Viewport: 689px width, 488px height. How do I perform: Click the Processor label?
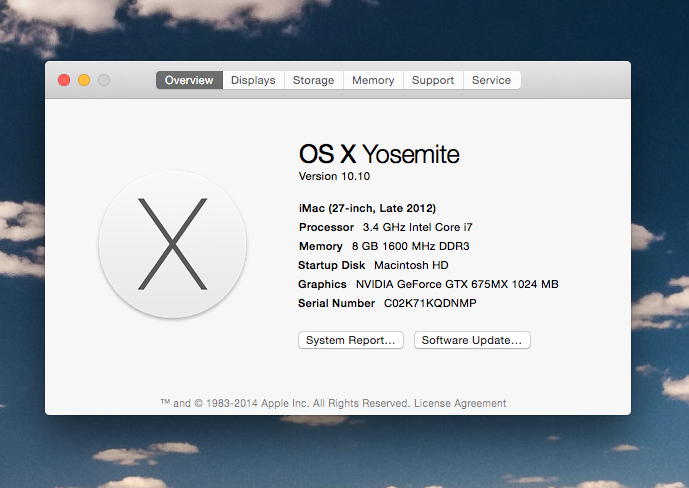[x=326, y=227]
